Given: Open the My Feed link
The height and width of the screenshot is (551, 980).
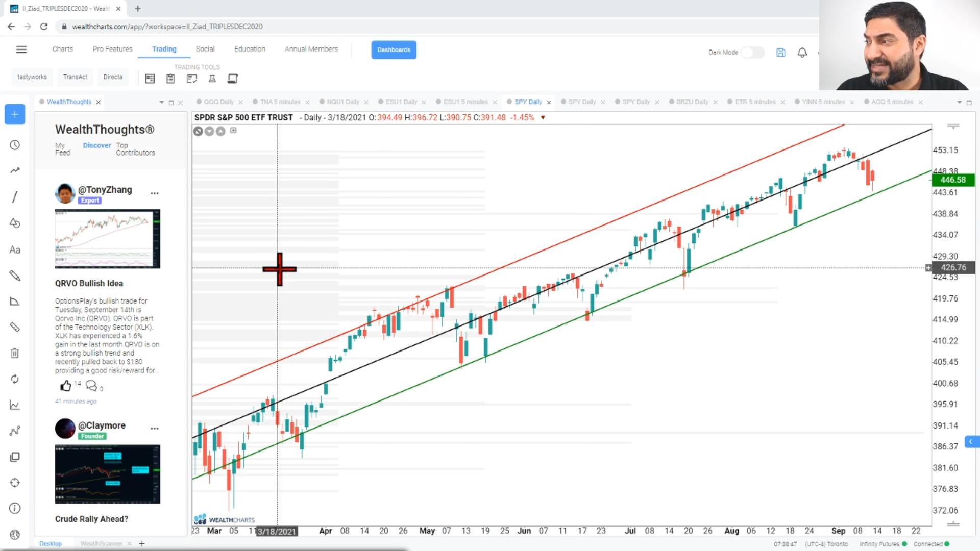Looking at the screenshot, I should 62,149.
